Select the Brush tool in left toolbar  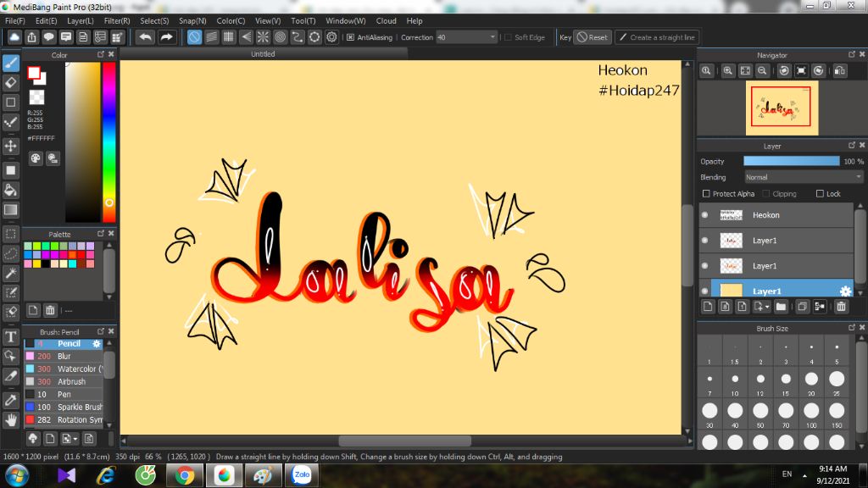point(10,63)
